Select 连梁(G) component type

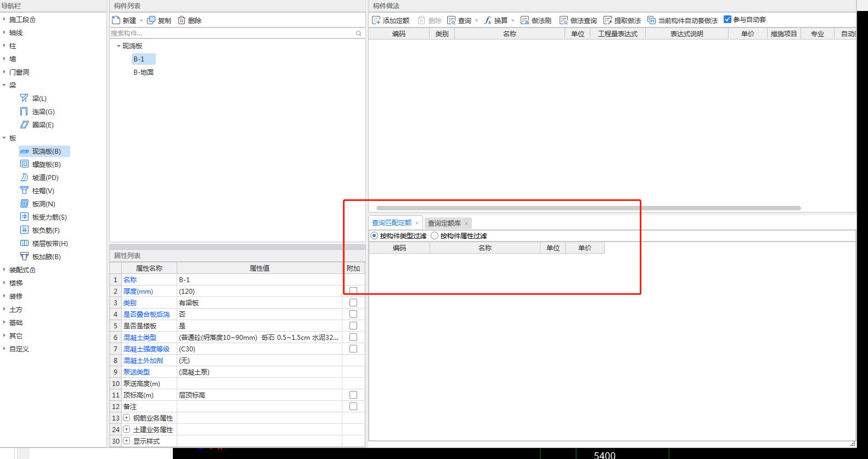click(43, 111)
